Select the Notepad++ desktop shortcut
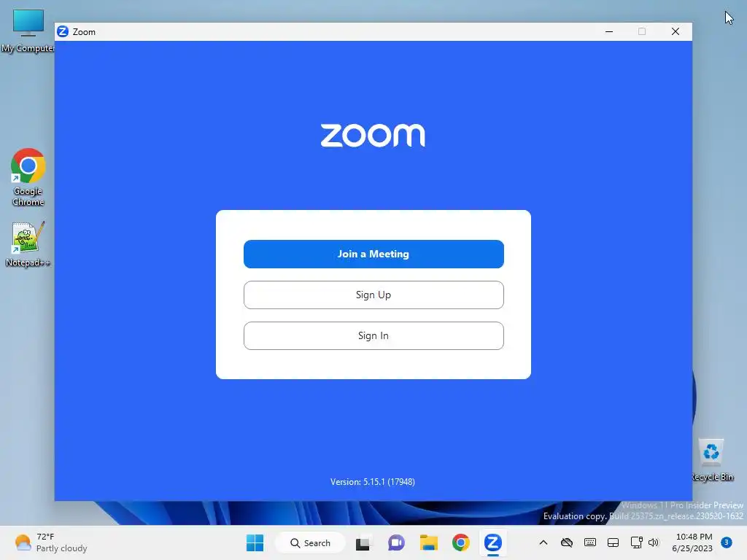Image resolution: width=747 pixels, height=560 pixels. pyautogui.click(x=28, y=244)
